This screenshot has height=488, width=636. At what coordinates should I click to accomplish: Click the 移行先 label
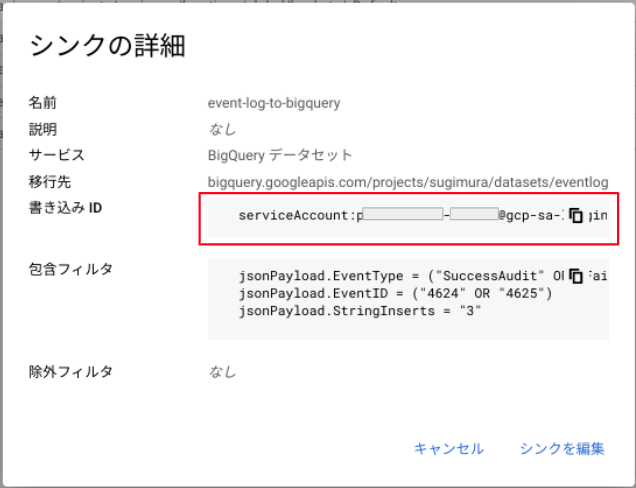[x=49, y=182]
